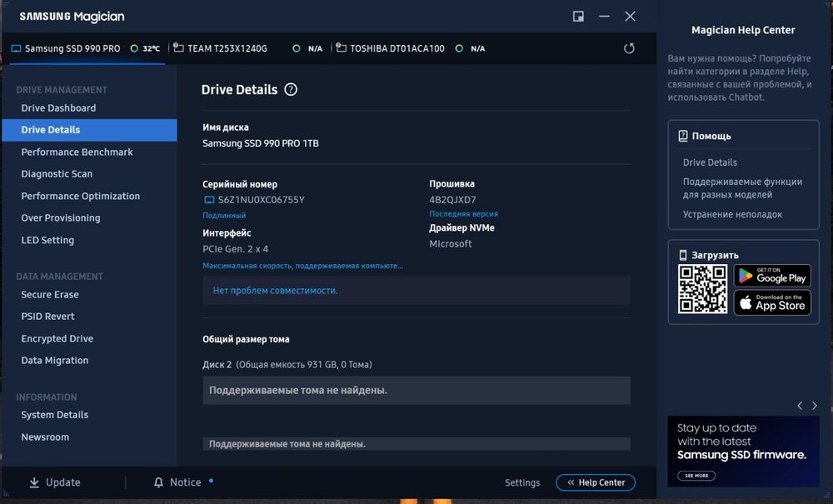Open PSID Revert page
Viewport: 833px width, 504px height.
point(47,316)
